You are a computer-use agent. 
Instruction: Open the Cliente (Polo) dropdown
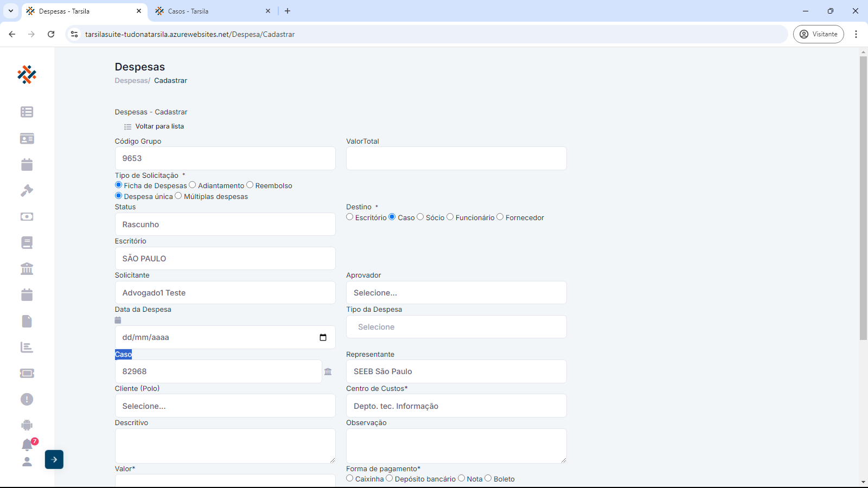point(225,406)
